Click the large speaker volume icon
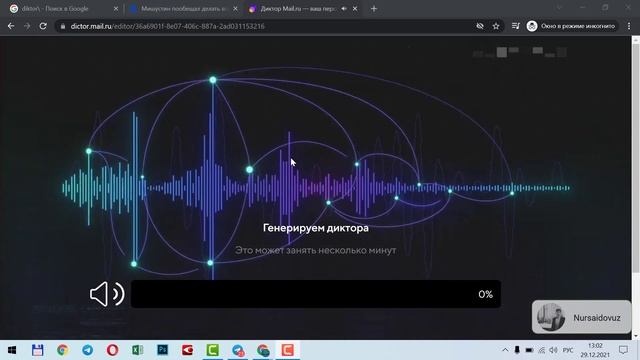Image resolution: width=640 pixels, height=360 pixels. tap(107, 294)
